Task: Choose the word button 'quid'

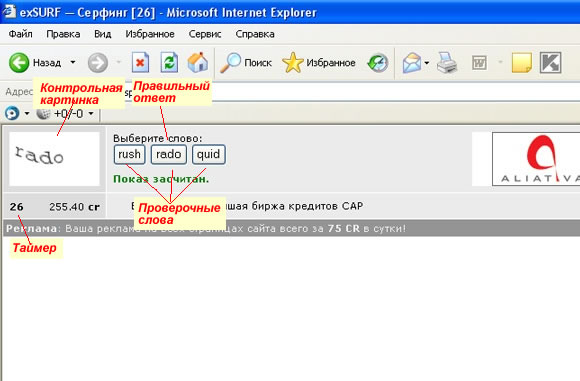Action: click(209, 154)
